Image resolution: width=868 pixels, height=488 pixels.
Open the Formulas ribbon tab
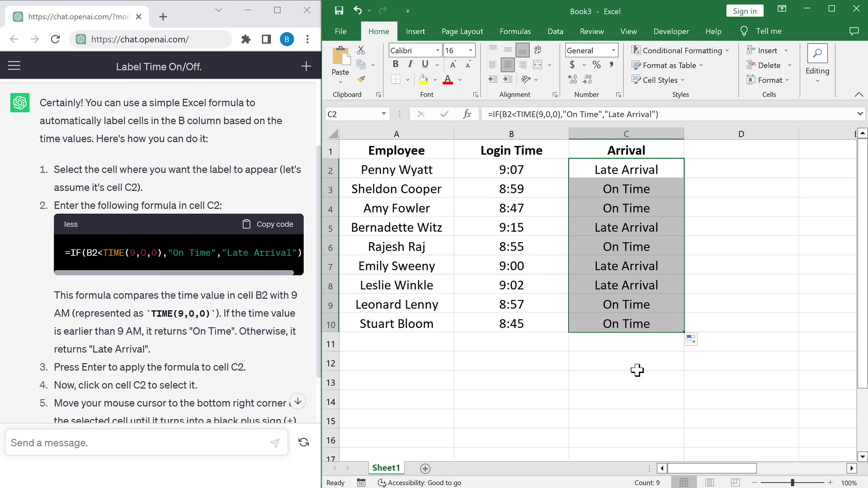pyautogui.click(x=515, y=31)
